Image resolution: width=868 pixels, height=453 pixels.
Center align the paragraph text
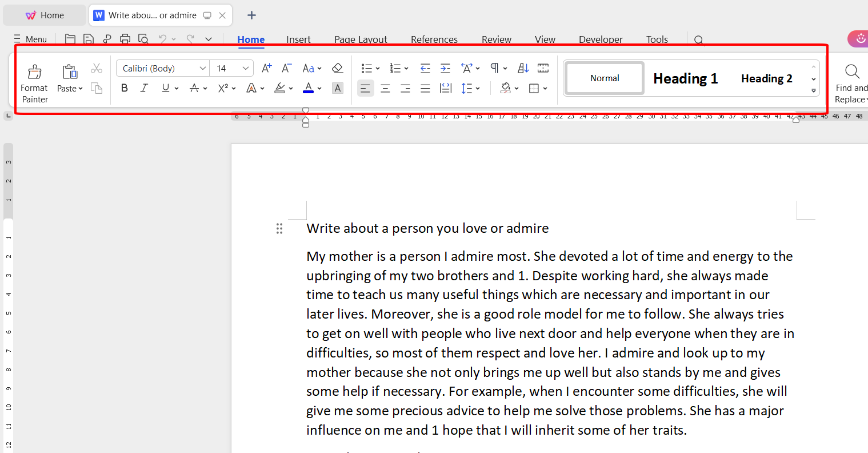coord(385,88)
